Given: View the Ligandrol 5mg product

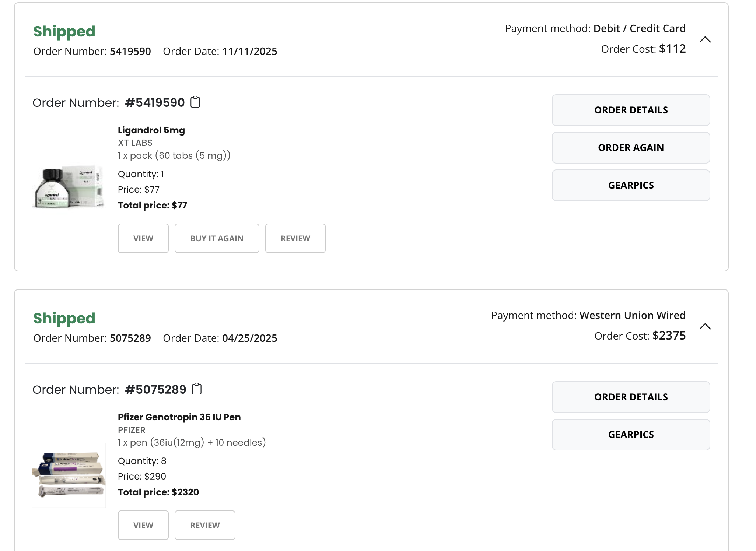Looking at the screenshot, I should pos(143,238).
